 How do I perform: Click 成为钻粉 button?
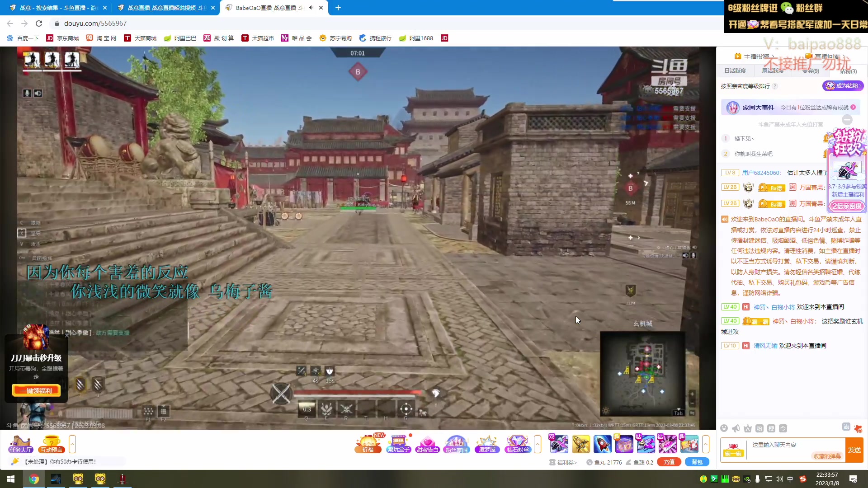pyautogui.click(x=843, y=86)
